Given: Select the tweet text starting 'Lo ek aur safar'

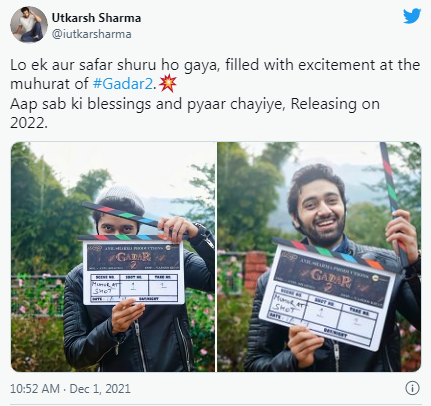Looking at the screenshot, I should point(215,94).
